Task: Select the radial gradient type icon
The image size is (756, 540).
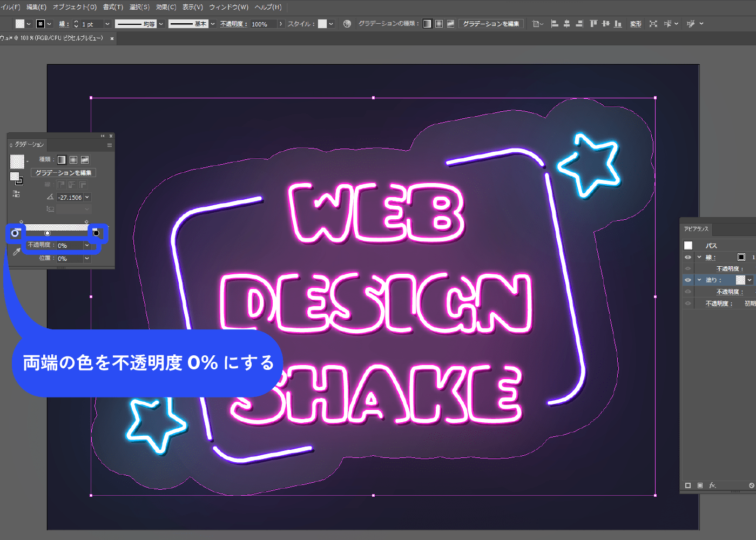Action: coord(73,159)
